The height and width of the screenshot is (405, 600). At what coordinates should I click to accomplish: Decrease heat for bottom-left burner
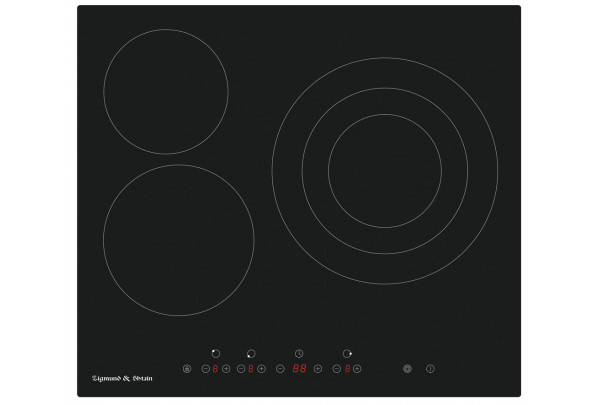[x=241, y=369]
